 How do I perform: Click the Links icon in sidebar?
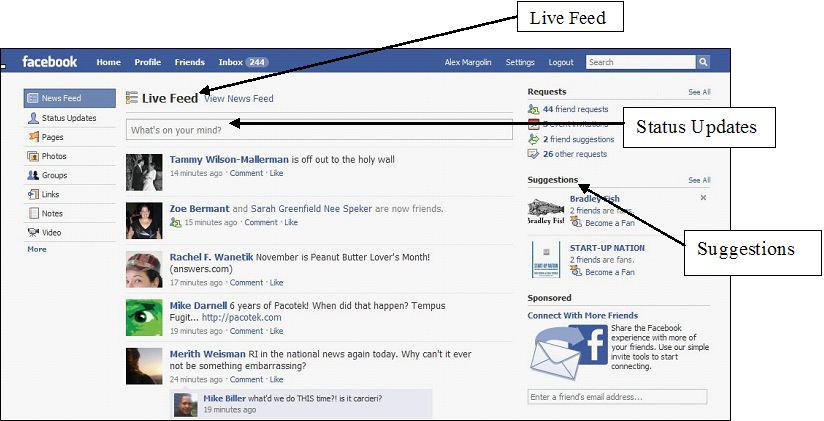(33, 194)
